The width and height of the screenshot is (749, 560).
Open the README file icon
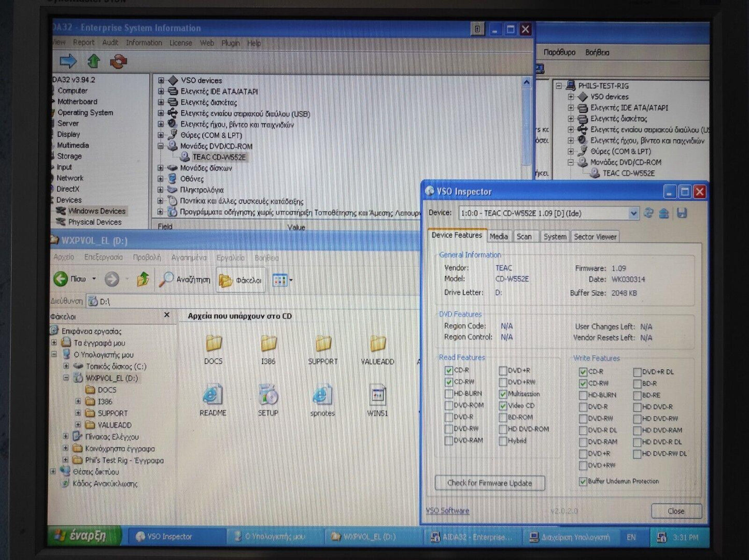[x=213, y=396]
